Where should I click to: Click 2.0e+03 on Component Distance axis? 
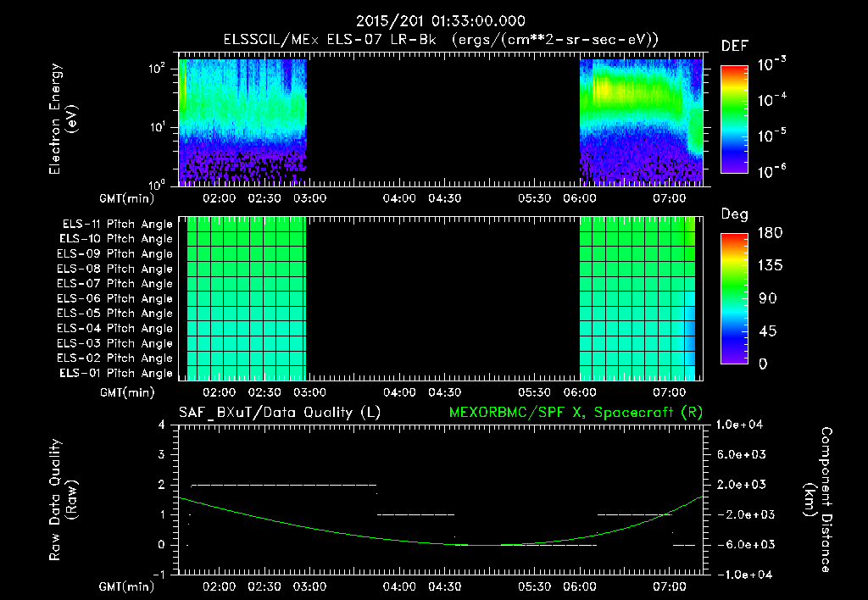(741, 484)
